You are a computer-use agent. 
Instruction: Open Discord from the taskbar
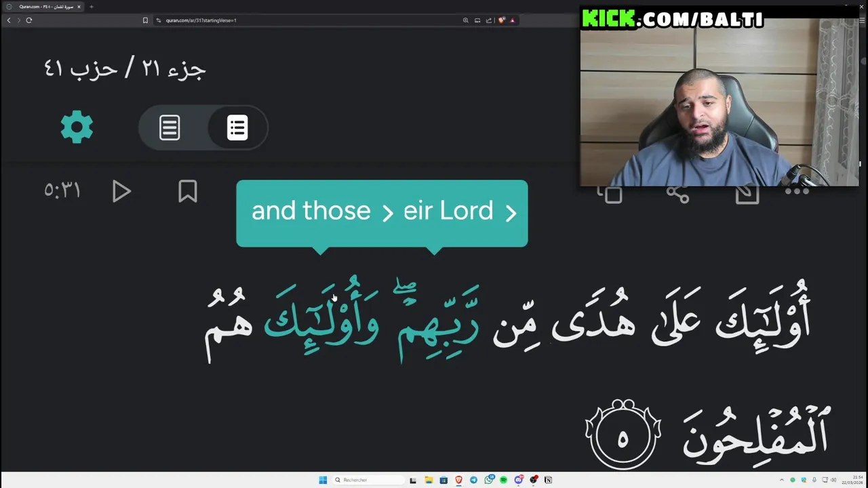pyautogui.click(x=519, y=480)
